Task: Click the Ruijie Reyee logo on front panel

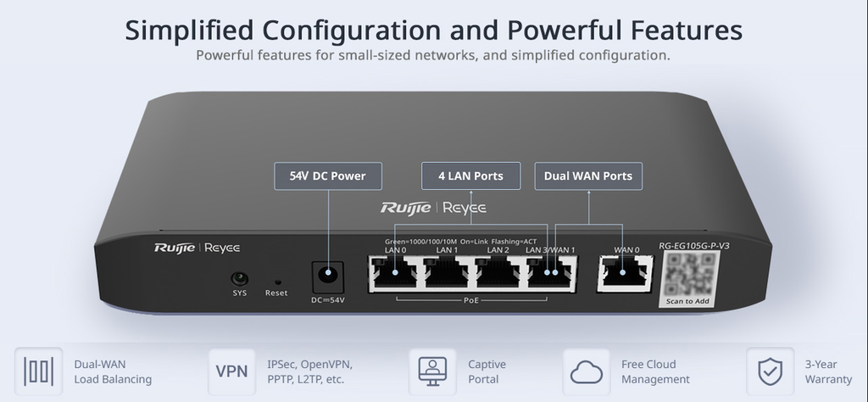Action: pos(197,248)
